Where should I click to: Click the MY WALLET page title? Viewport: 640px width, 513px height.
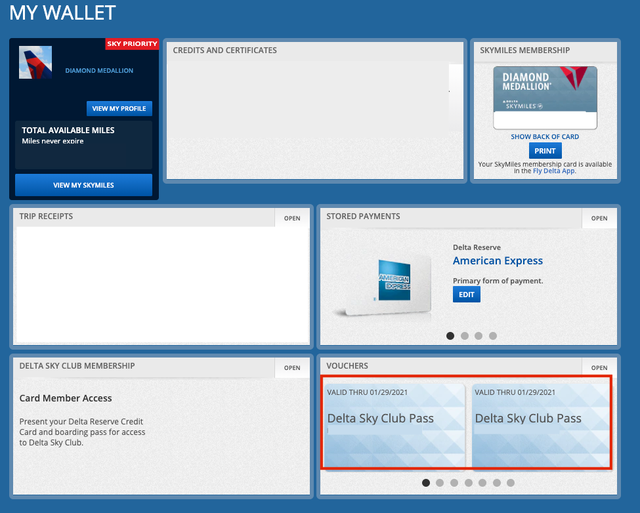tap(62, 13)
